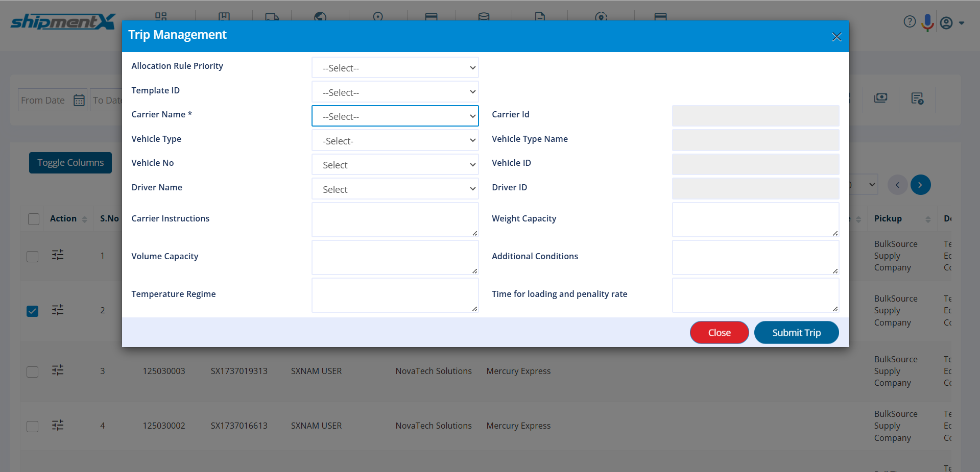Viewport: 980px width, 472px height.
Task: Open action sliders icon for row 4
Action: (58, 425)
